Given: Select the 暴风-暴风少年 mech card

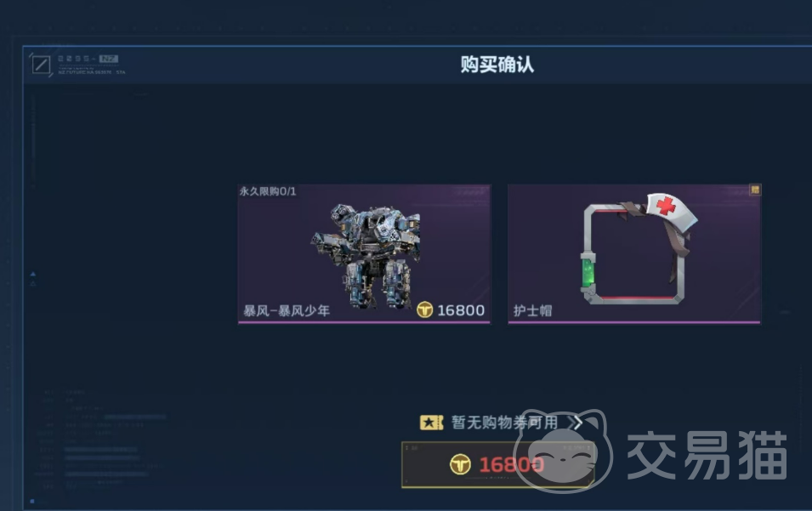Looking at the screenshot, I should click(x=364, y=253).
